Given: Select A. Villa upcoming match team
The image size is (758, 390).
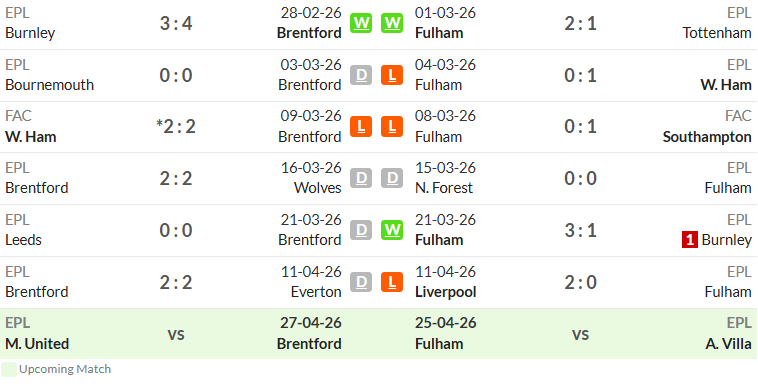Looking at the screenshot, I should pyautogui.click(x=728, y=344).
